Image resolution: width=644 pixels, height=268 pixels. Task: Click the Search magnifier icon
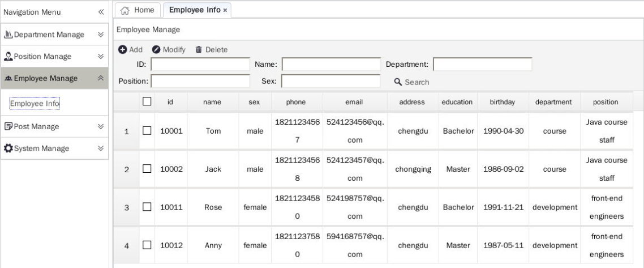click(398, 82)
